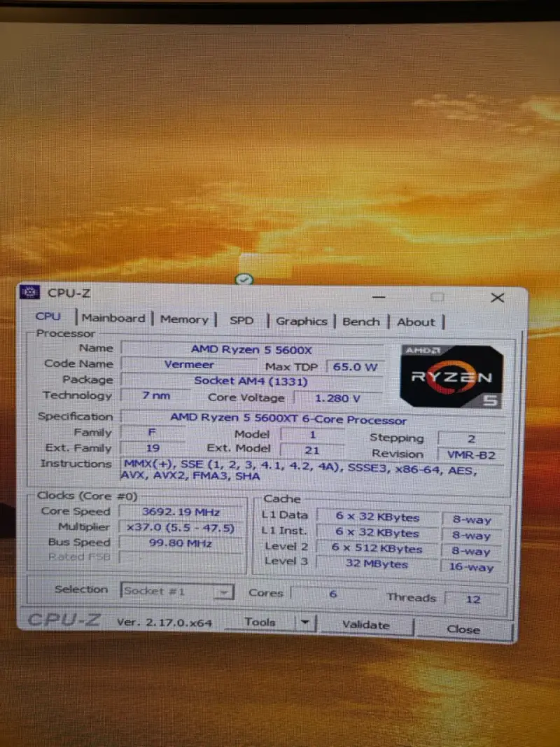Click the version text Ver. 2.17.0.x64

click(x=164, y=622)
